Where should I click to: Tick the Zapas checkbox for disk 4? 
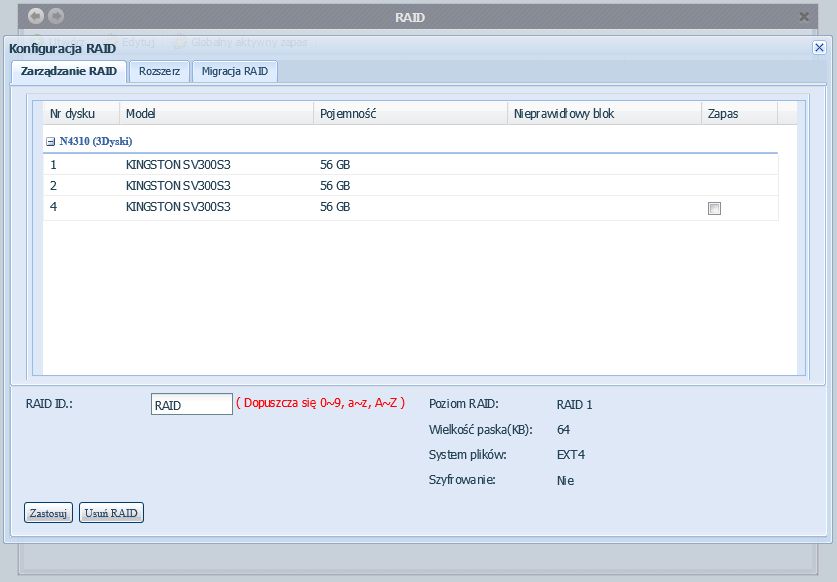click(x=714, y=208)
